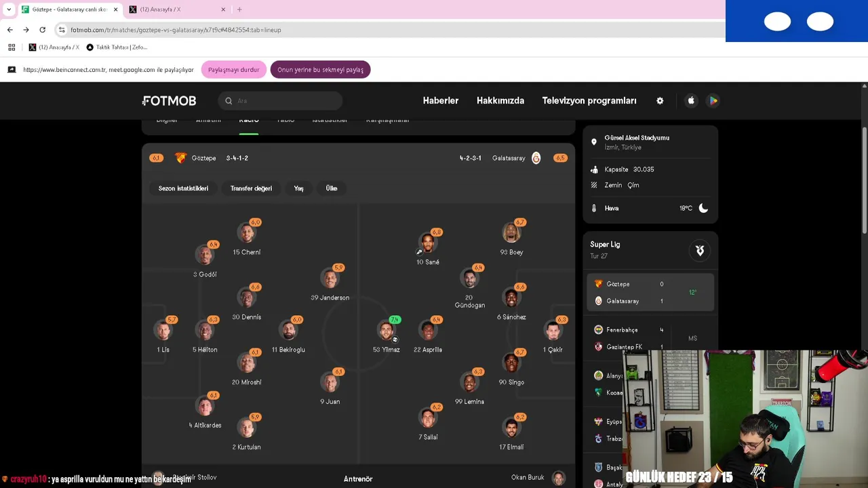Viewport: 868px width, 488px height.
Task: Open a new browser tab with plus
Action: click(239, 9)
